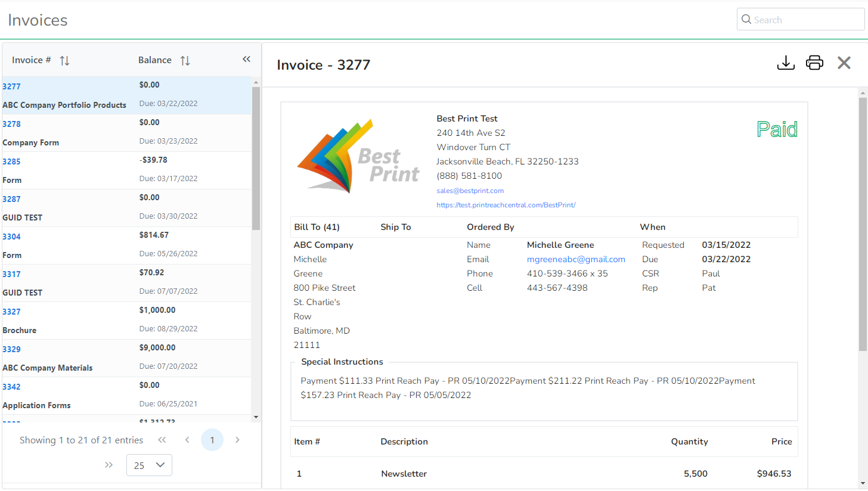The width and height of the screenshot is (868, 491).
Task: Click "Company Form" row text
Action: click(x=30, y=142)
